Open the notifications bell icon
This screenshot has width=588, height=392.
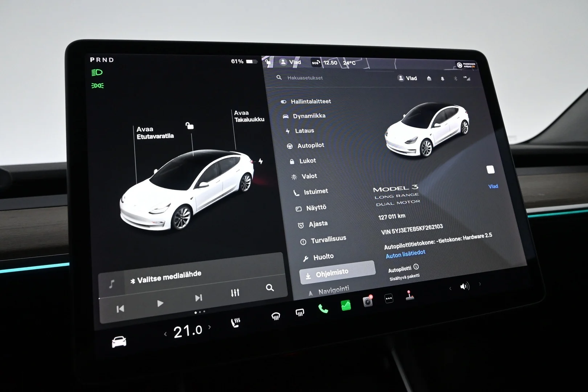click(x=442, y=78)
